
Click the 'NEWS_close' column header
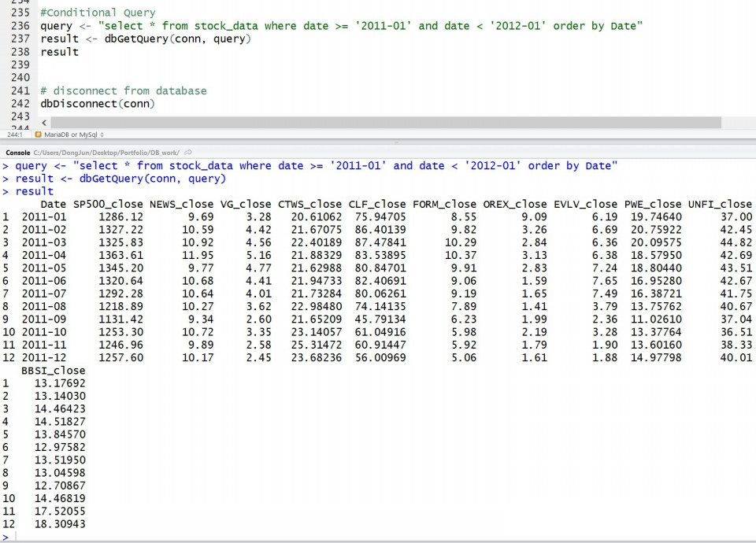[181, 205]
